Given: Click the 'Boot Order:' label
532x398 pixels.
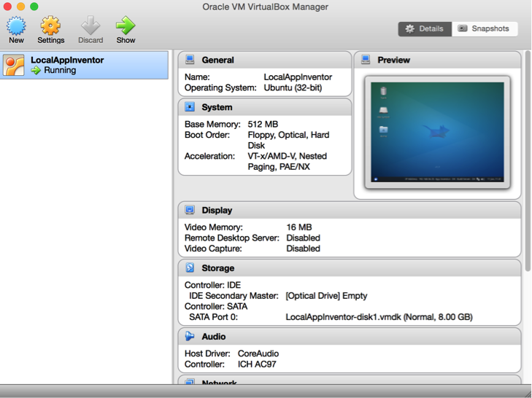Looking at the screenshot, I should pos(207,135).
